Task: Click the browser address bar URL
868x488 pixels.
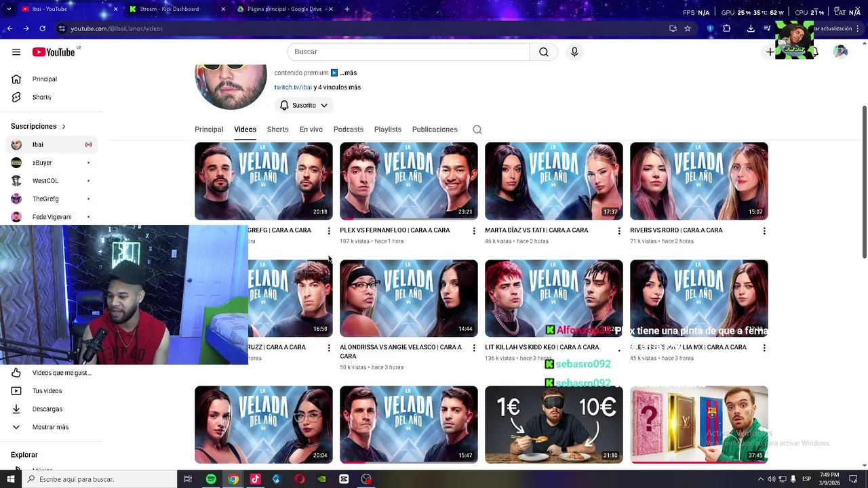Action: (117, 28)
